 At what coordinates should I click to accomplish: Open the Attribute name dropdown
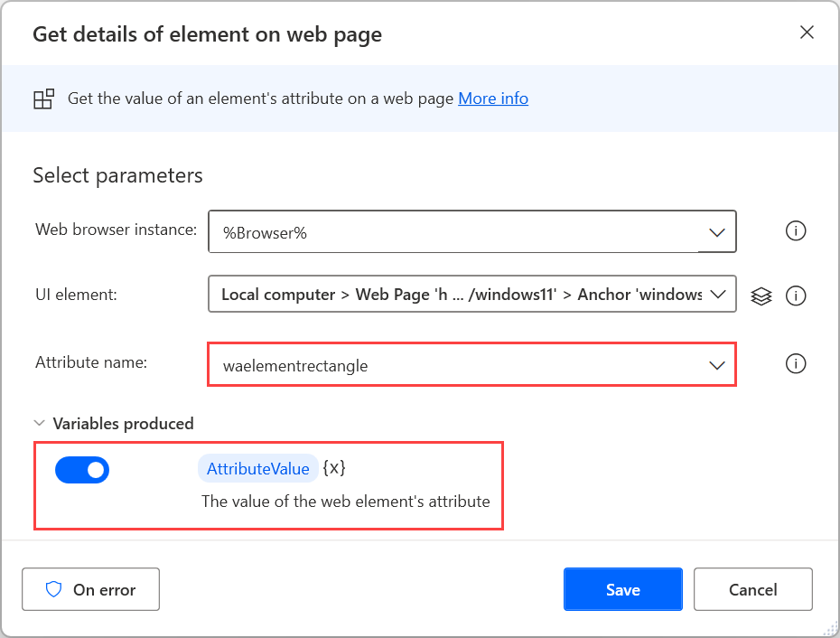point(717,363)
